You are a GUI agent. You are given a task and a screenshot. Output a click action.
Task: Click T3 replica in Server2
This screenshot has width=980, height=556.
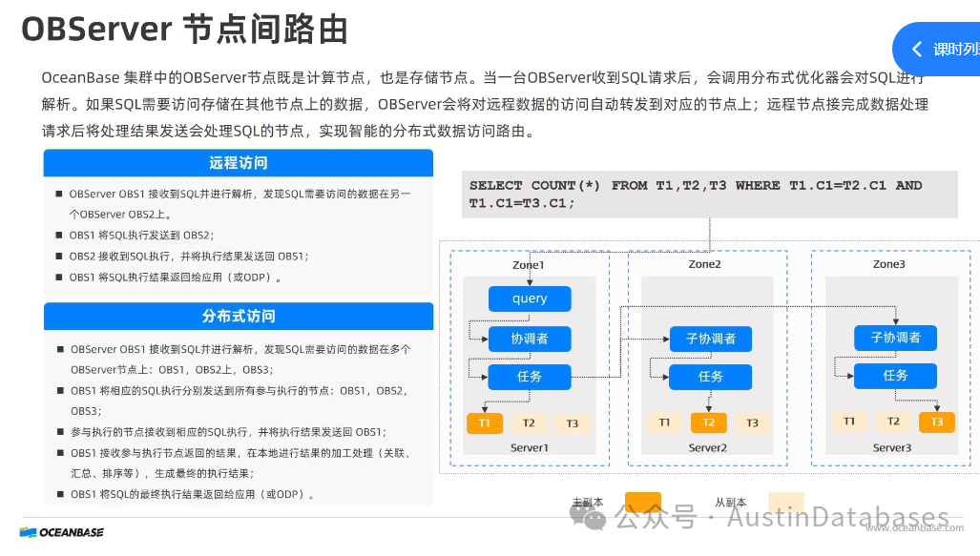pyautogui.click(x=753, y=422)
